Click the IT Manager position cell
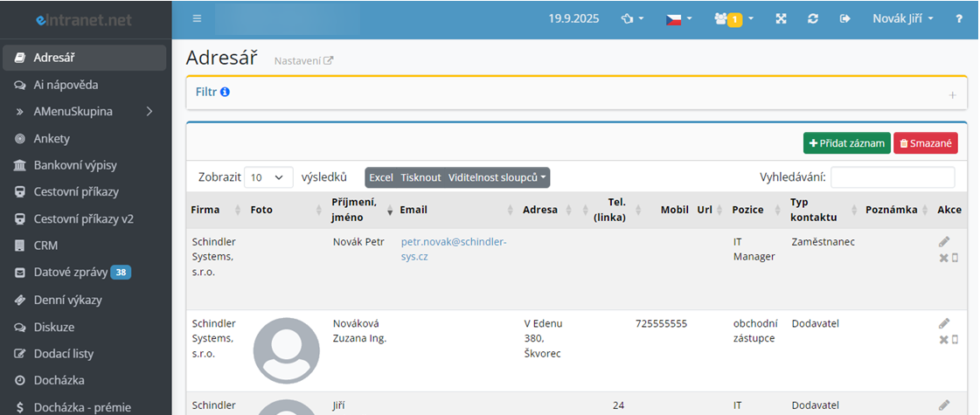Screen dimensions: 980x415 pos(754,249)
